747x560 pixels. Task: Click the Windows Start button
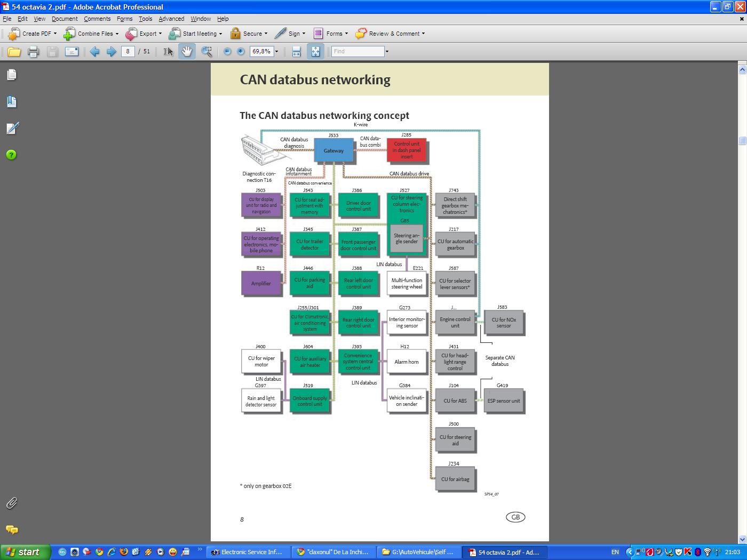point(25,552)
